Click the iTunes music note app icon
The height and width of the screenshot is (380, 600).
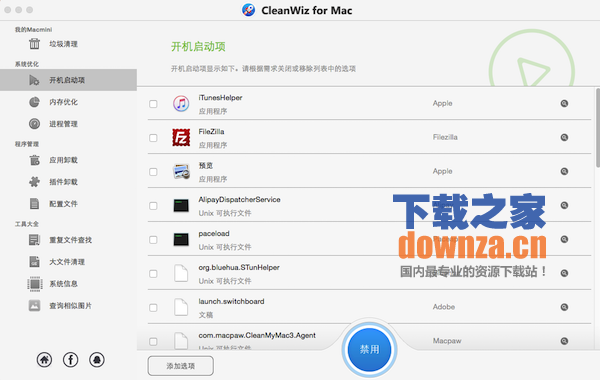coord(181,104)
